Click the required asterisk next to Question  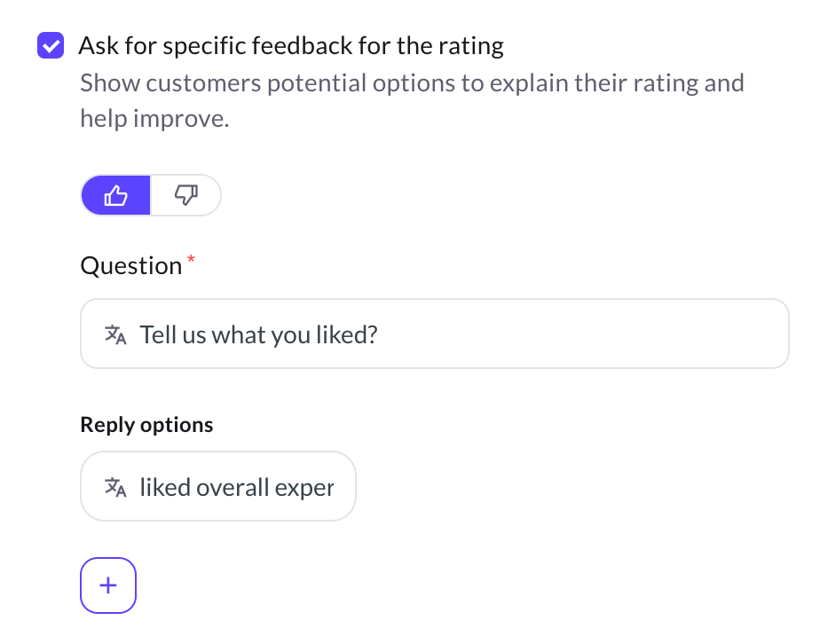(192, 258)
